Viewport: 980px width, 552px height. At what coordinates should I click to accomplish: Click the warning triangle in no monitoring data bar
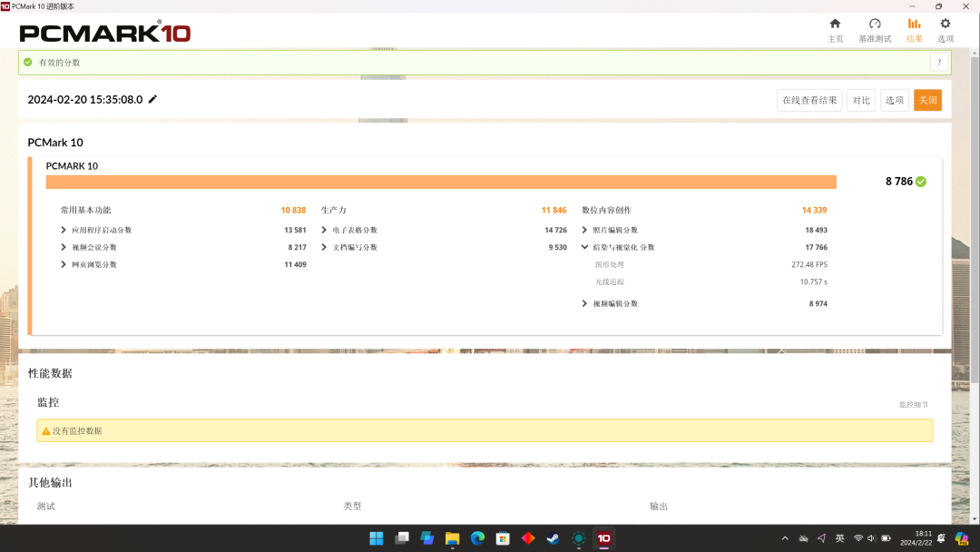click(x=45, y=430)
